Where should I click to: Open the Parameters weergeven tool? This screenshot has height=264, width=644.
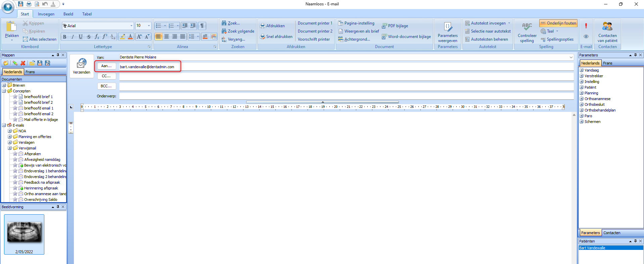point(448,33)
